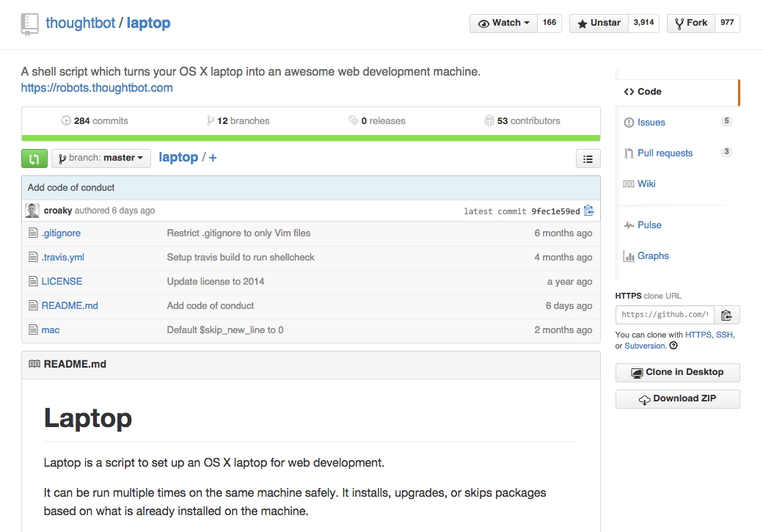Open the Watch notifications dropdown
Image resolution: width=763 pixels, height=532 pixels.
coord(503,23)
